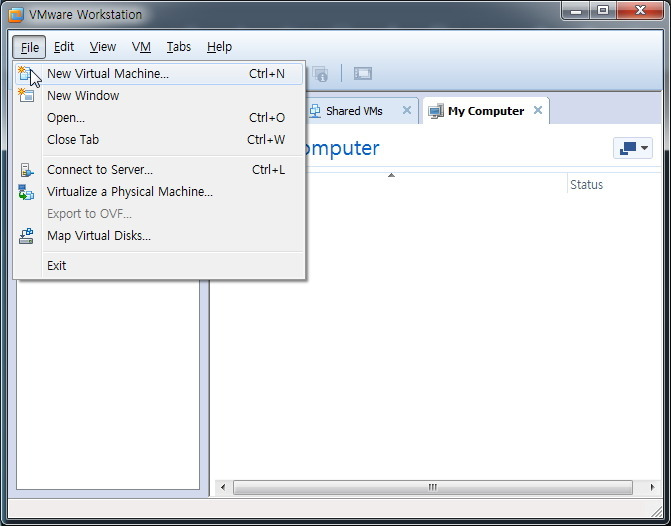671x526 pixels.
Task: Minimize the VMware Workstation window
Action: tap(576, 10)
